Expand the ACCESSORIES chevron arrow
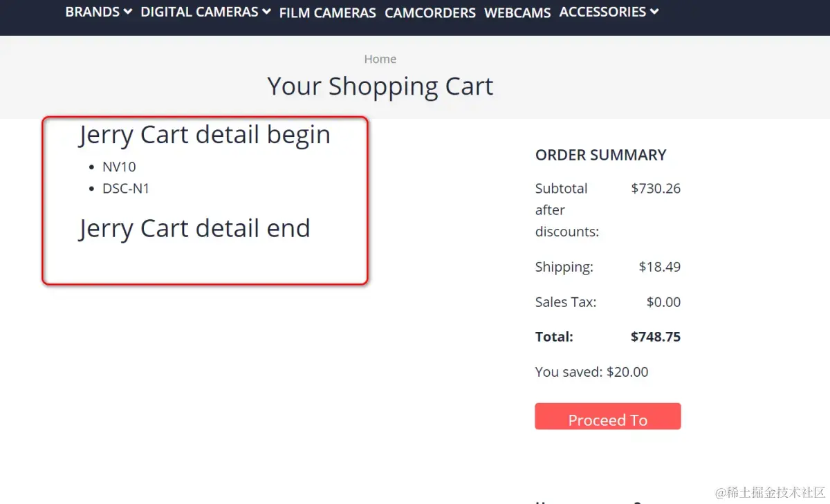This screenshot has height=504, width=830. click(x=654, y=12)
